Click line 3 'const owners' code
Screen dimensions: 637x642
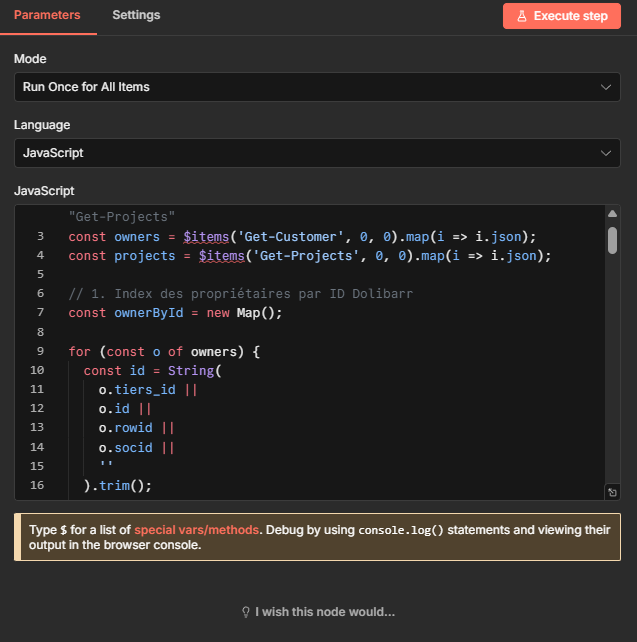[x=302, y=237]
